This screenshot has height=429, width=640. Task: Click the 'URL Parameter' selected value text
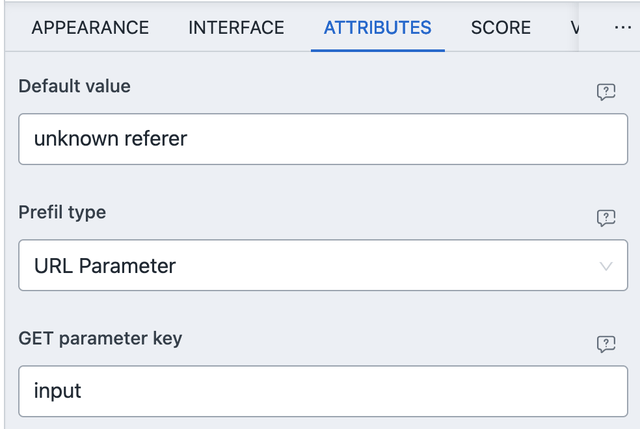[105, 266]
